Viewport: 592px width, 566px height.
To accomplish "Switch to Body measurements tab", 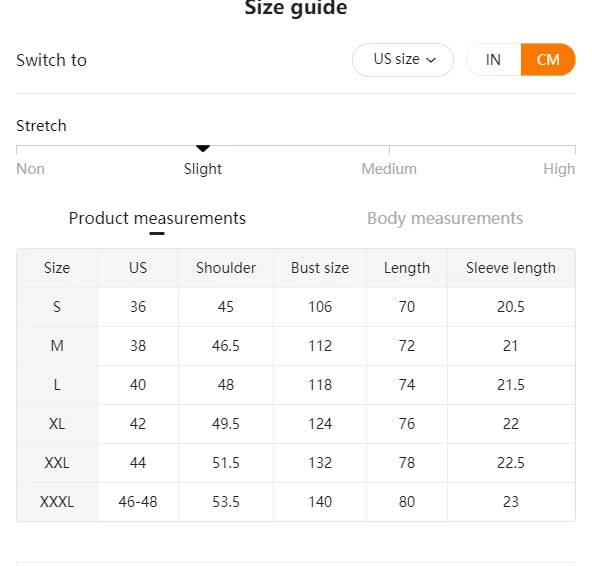I will 445,218.
